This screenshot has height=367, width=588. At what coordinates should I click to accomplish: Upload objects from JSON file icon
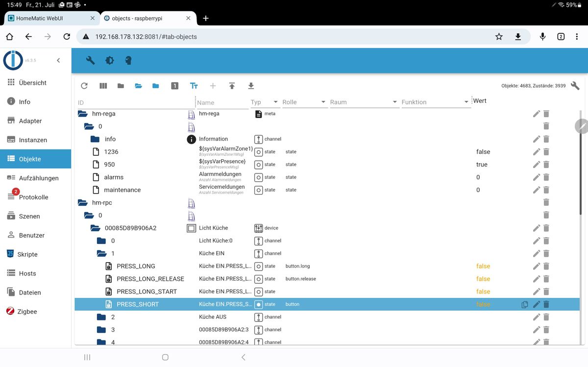pyautogui.click(x=232, y=86)
